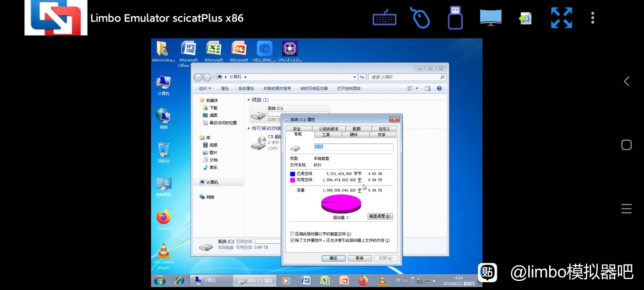This screenshot has width=644, height=290.
Task: Open Excel from the taskbar
Action: 325,281
